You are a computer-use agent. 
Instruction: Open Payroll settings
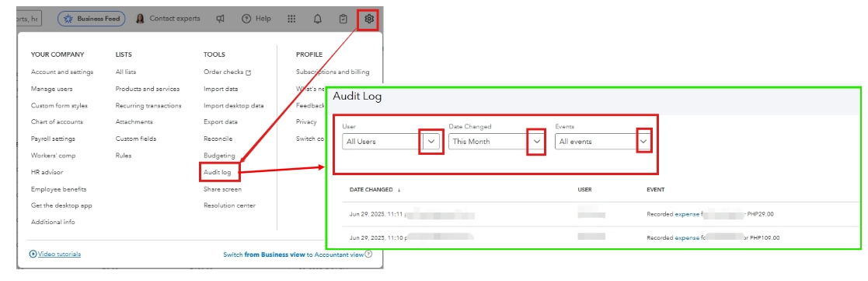coord(53,139)
